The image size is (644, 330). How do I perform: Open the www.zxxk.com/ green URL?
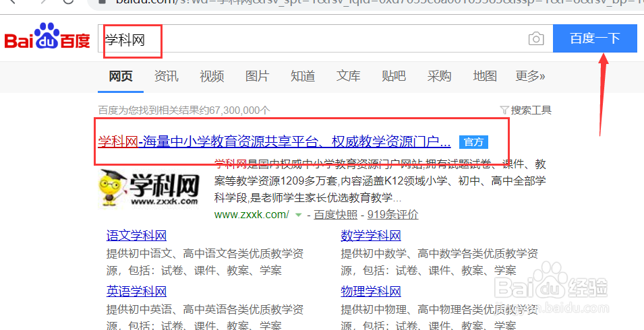pyautogui.click(x=252, y=214)
